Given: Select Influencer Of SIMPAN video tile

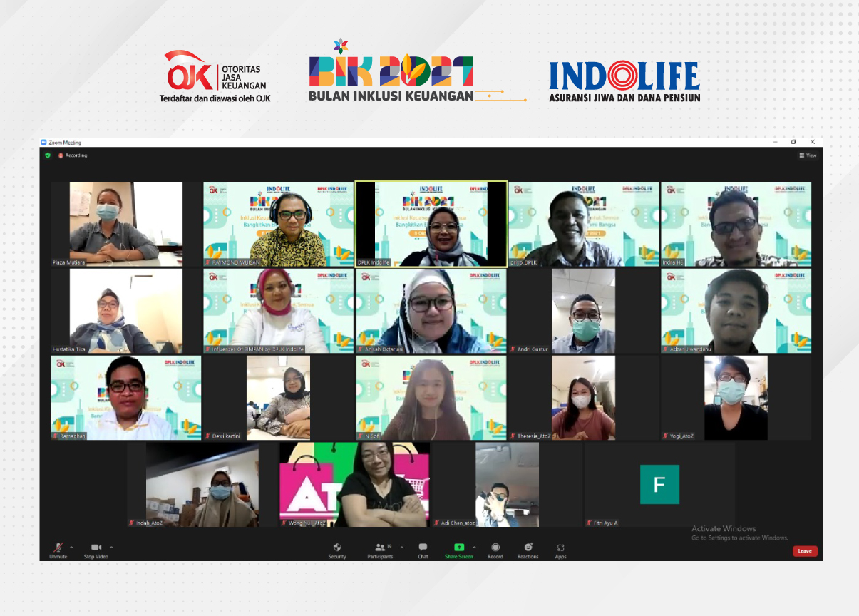Looking at the screenshot, I should point(278,311).
